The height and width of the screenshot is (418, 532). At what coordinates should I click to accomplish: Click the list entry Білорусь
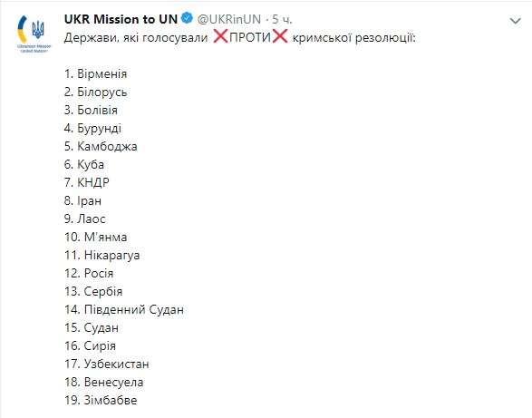96,92
